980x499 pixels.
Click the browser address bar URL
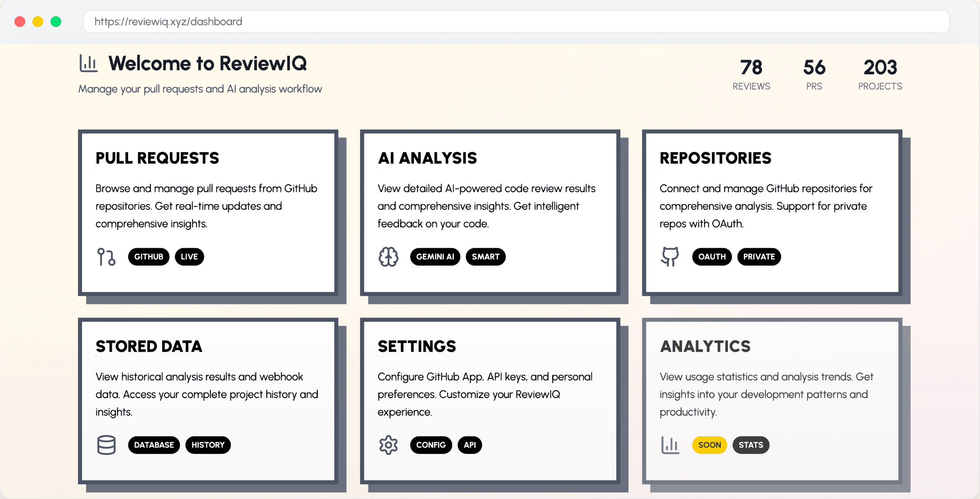pyautogui.click(x=168, y=22)
